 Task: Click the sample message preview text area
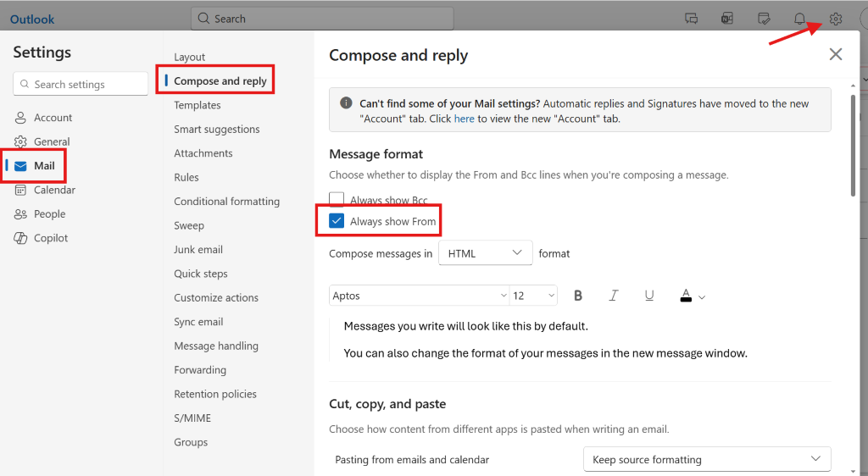tap(580, 340)
